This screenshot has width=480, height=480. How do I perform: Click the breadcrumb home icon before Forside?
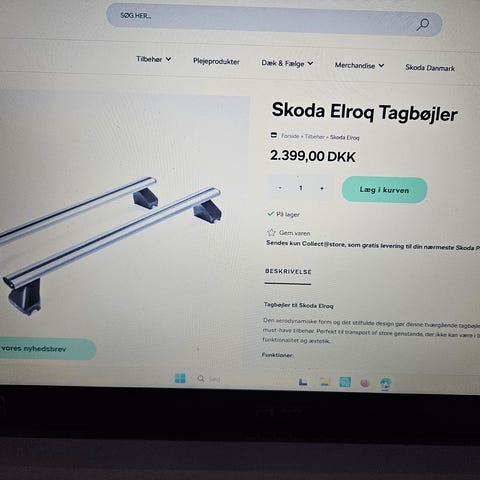coord(274,135)
